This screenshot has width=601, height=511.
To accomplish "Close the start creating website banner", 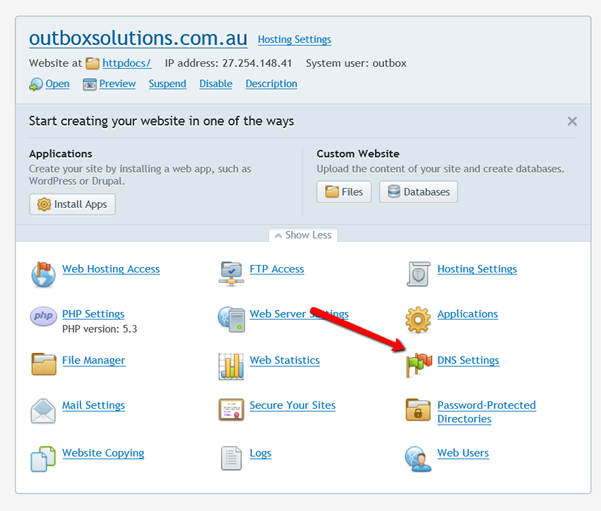I will click(572, 121).
